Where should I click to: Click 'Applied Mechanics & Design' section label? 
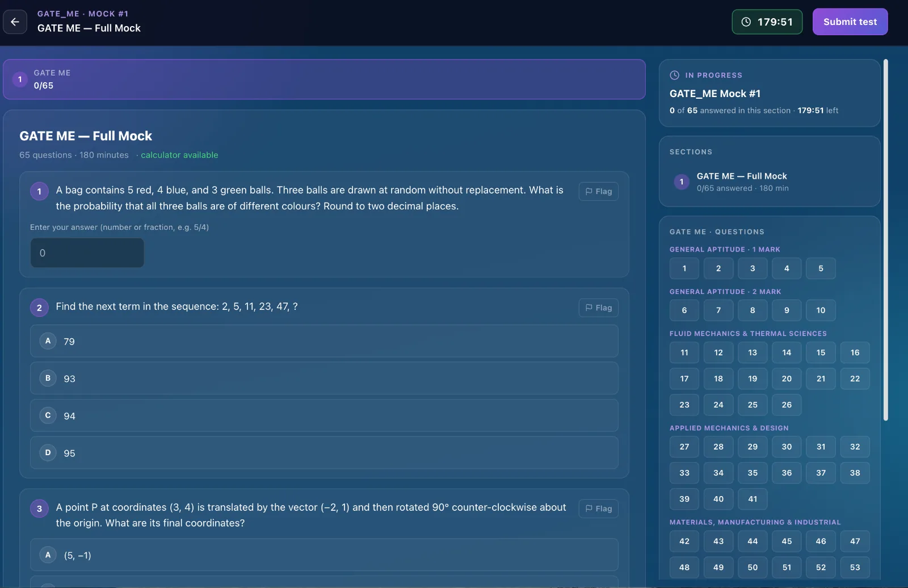729,428
